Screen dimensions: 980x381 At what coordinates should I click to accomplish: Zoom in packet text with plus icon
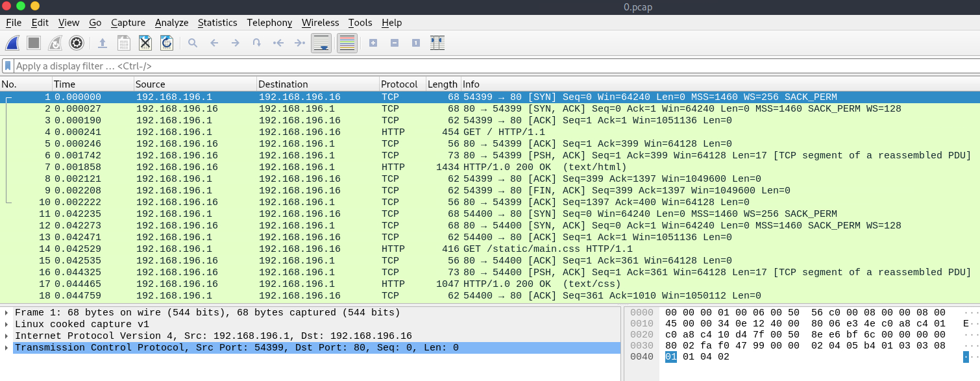point(373,43)
